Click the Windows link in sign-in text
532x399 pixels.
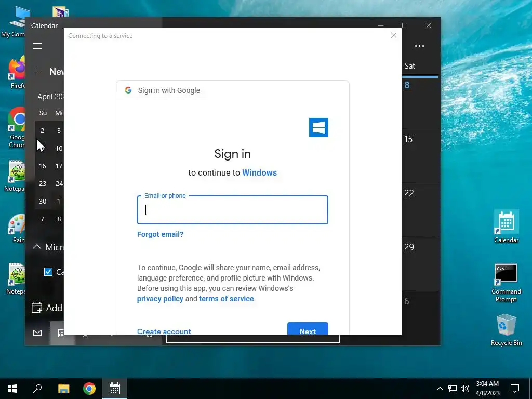coord(260,172)
